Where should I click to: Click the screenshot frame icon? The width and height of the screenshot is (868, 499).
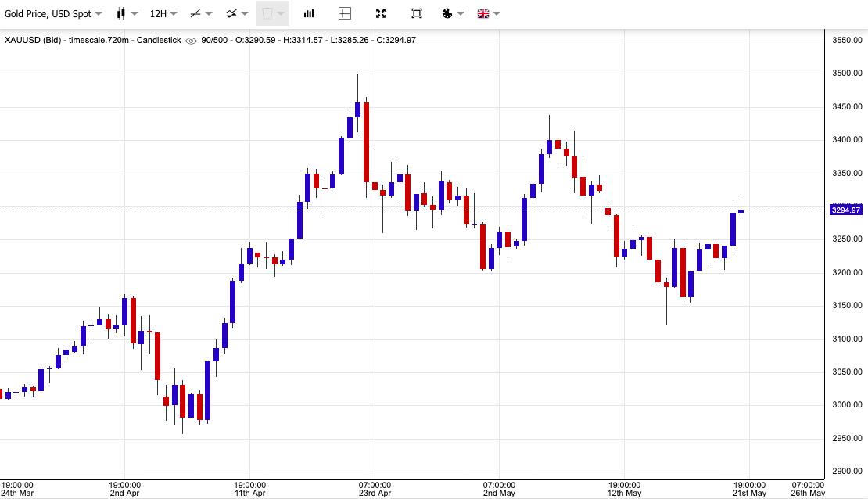(x=417, y=13)
